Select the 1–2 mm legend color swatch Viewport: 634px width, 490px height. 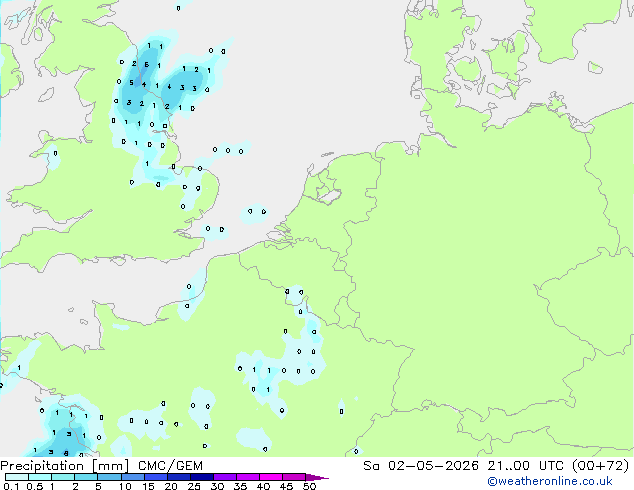63,477
